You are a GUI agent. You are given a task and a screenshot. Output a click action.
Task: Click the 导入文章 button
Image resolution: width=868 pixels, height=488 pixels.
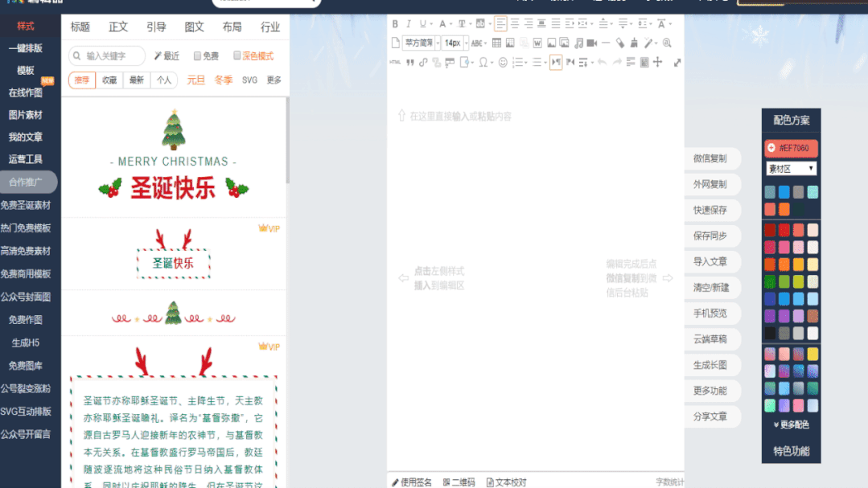(x=711, y=261)
